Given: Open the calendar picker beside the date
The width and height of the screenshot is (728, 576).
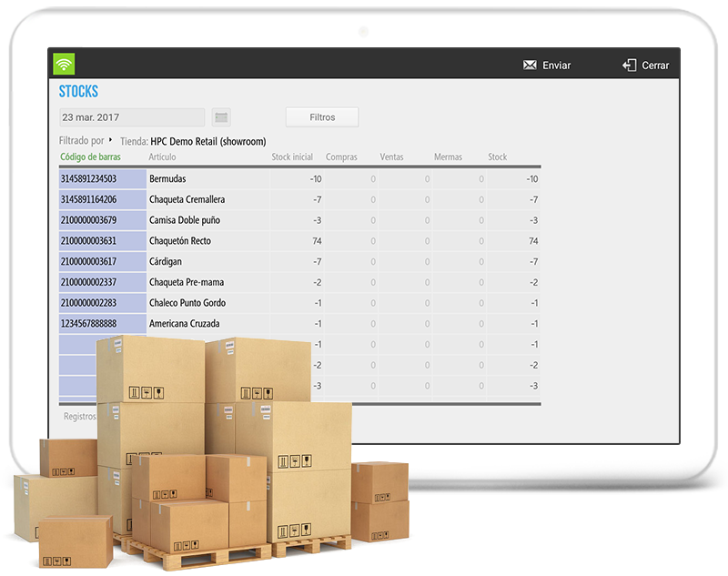Looking at the screenshot, I should pos(221,117).
